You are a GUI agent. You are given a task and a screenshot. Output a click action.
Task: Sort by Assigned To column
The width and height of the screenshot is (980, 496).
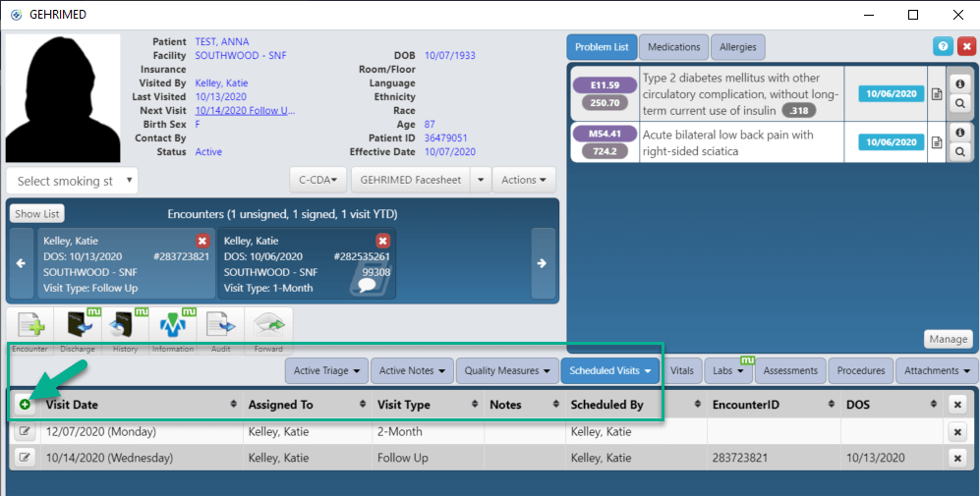click(x=308, y=405)
